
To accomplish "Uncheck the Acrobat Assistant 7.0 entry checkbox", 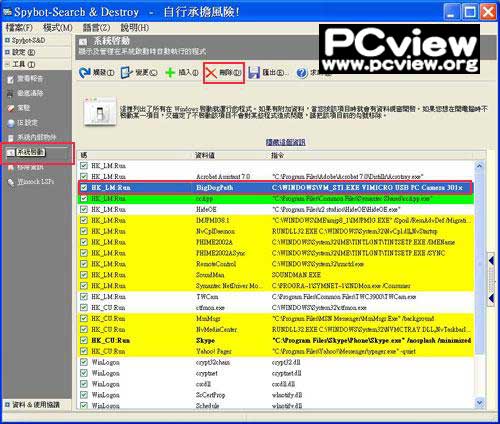I will pos(84,177).
